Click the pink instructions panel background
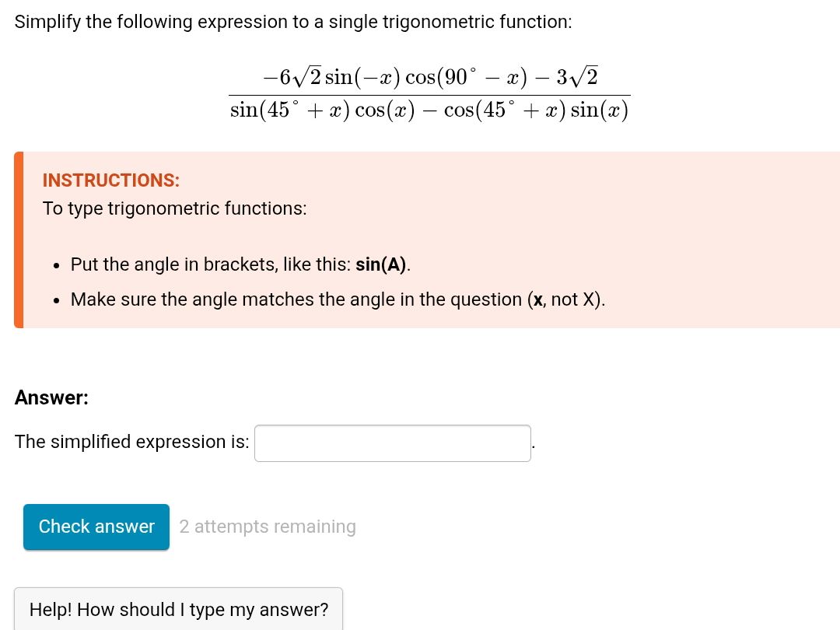Image resolution: width=840 pixels, height=630 pixels. tap(700, 233)
